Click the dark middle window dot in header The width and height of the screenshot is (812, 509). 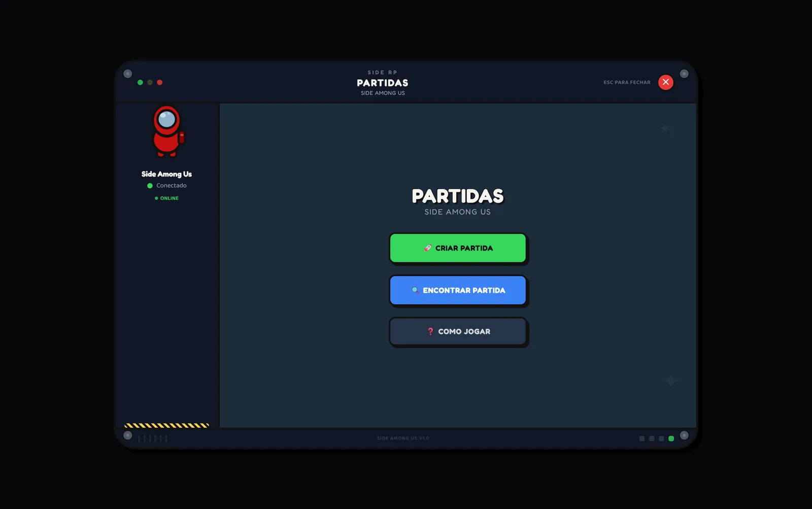(x=150, y=82)
